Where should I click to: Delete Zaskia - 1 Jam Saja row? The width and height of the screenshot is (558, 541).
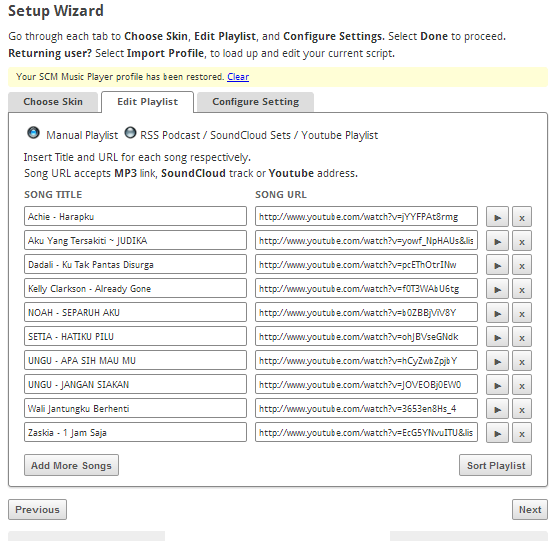[x=522, y=433]
